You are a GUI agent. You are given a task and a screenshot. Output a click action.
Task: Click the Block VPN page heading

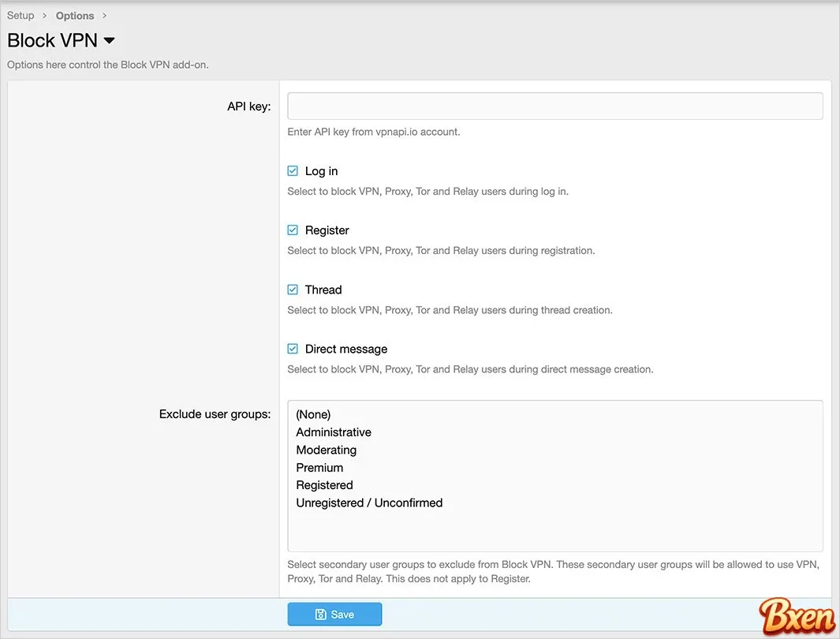pyautogui.click(x=53, y=40)
